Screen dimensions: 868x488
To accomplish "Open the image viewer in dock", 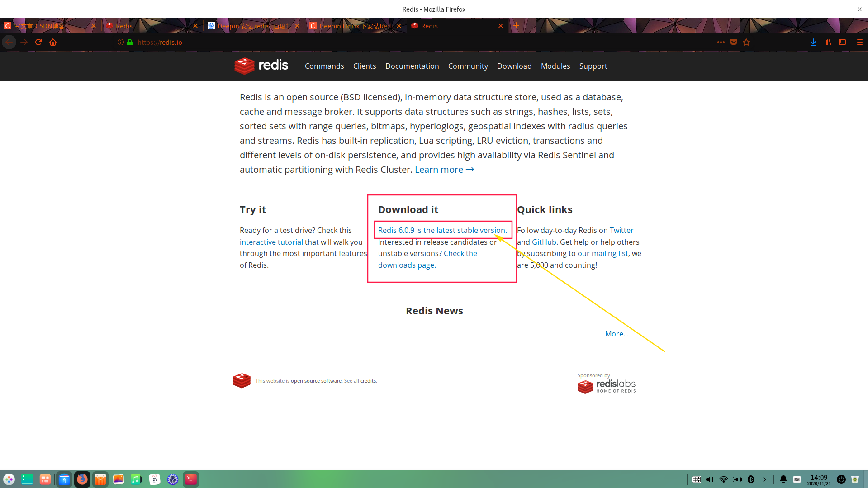I will (119, 479).
